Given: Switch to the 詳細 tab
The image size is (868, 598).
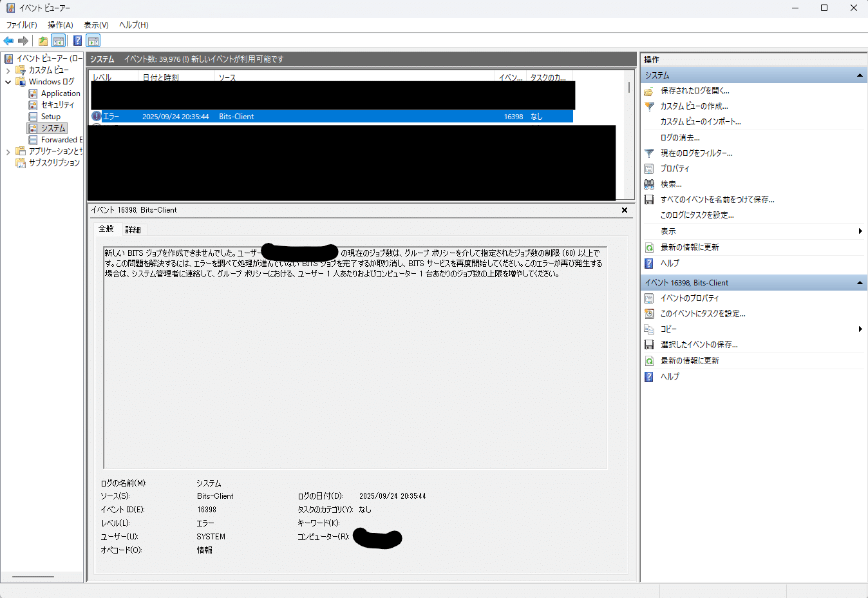Looking at the screenshot, I should point(133,229).
